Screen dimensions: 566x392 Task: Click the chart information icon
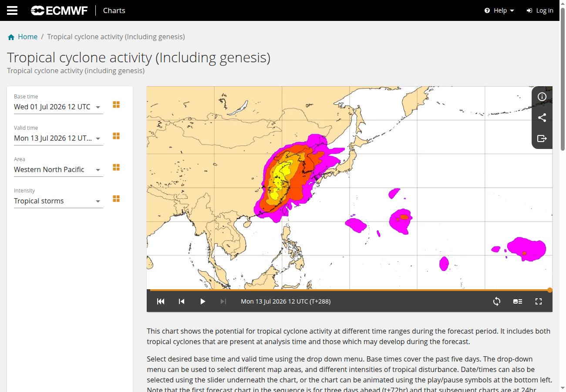pyautogui.click(x=542, y=97)
